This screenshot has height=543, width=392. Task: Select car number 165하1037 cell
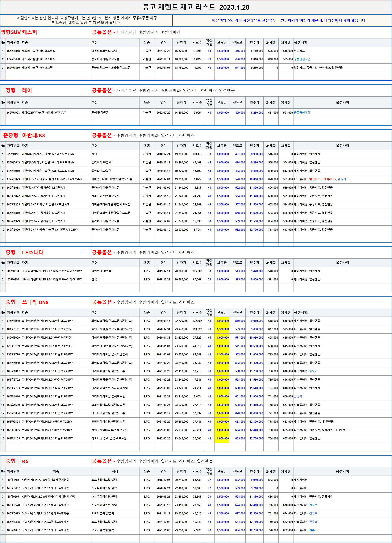click(x=13, y=530)
